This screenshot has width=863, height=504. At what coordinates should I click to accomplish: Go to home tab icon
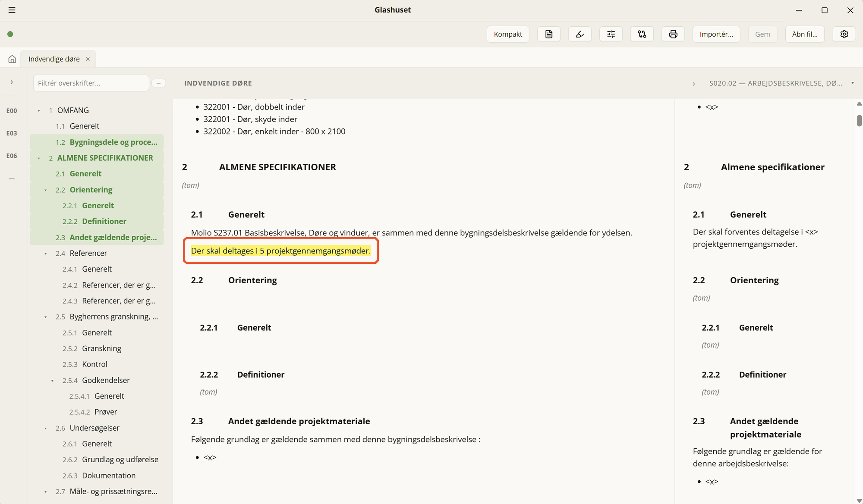click(x=12, y=59)
